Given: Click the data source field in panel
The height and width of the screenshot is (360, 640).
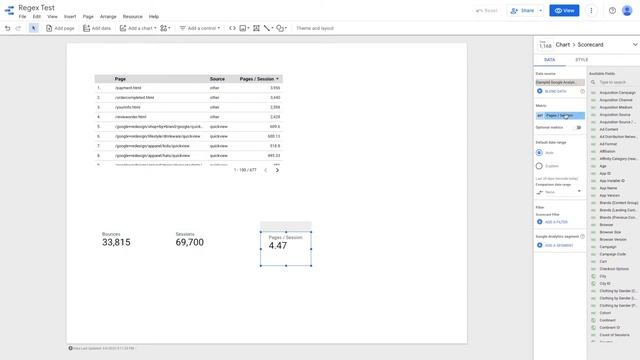Looking at the screenshot, I should (560, 82).
